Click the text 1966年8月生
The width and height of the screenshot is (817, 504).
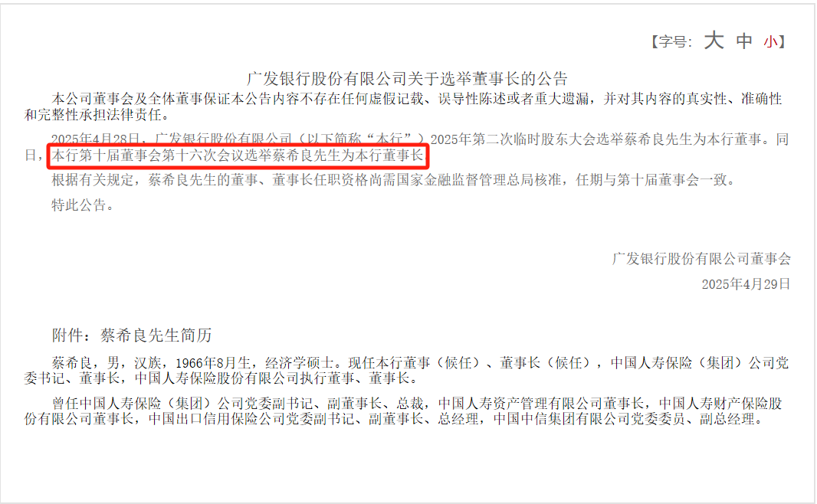click(x=214, y=363)
